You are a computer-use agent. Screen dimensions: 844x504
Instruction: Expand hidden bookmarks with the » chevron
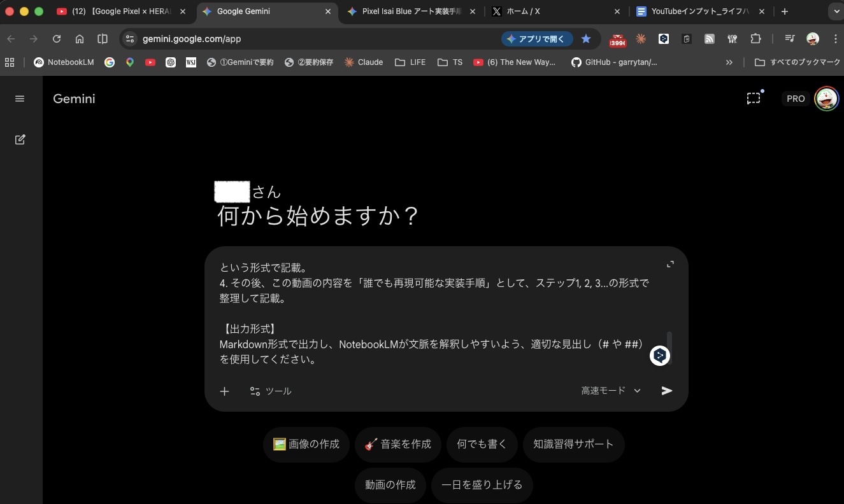[728, 62]
